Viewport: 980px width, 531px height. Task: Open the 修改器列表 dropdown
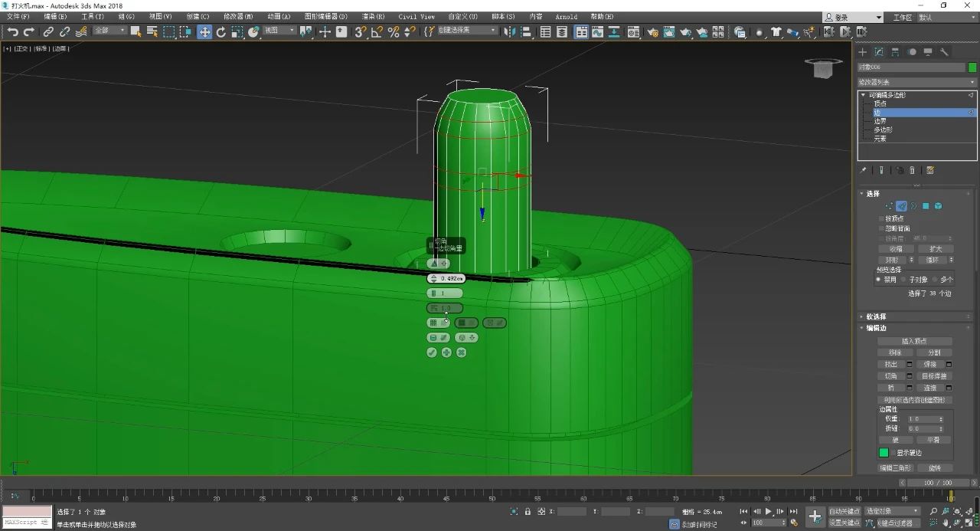pos(916,82)
